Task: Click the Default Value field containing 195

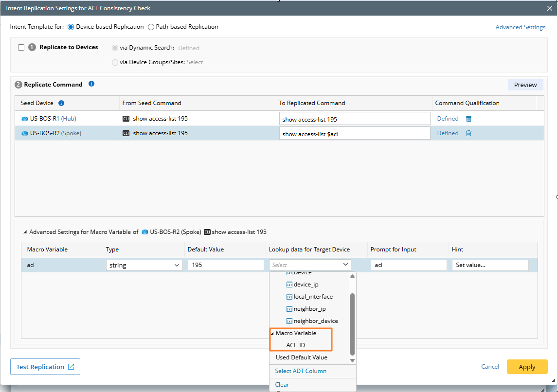Action: [x=226, y=265]
